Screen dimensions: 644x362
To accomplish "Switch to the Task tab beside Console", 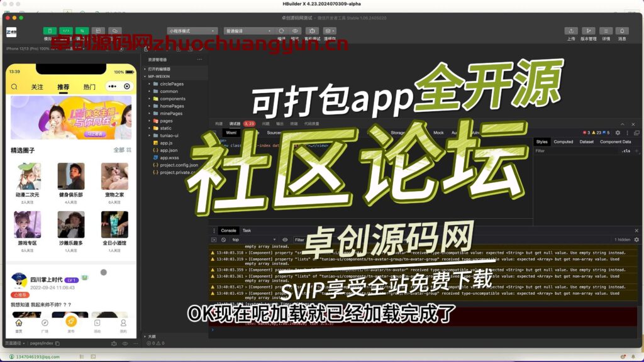I will pos(247,231).
